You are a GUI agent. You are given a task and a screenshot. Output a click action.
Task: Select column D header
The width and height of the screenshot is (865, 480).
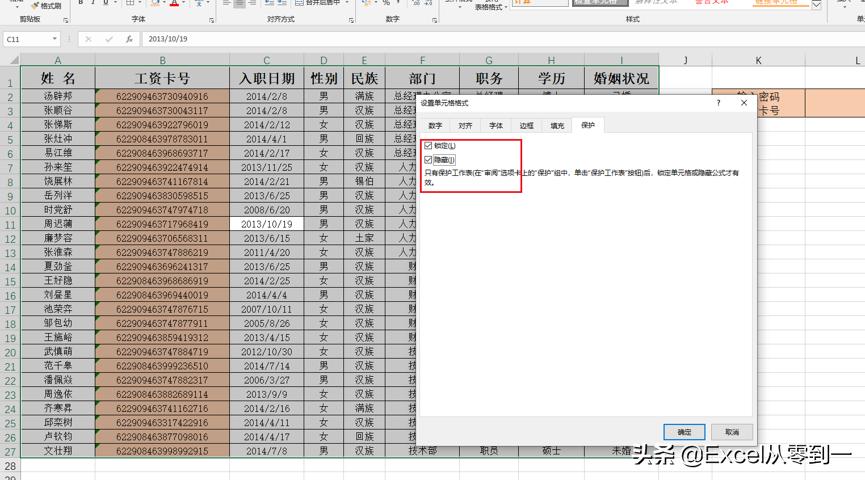pyautogui.click(x=323, y=60)
